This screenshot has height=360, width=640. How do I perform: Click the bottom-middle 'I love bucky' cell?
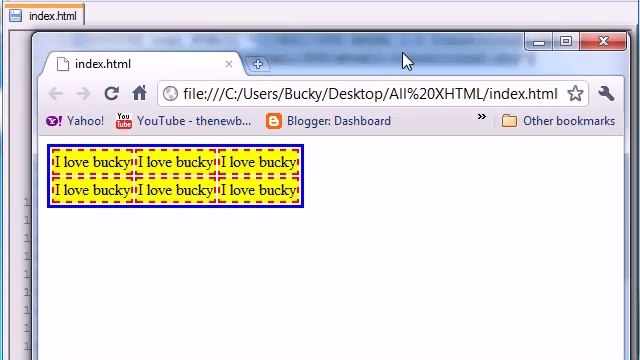[176, 190]
